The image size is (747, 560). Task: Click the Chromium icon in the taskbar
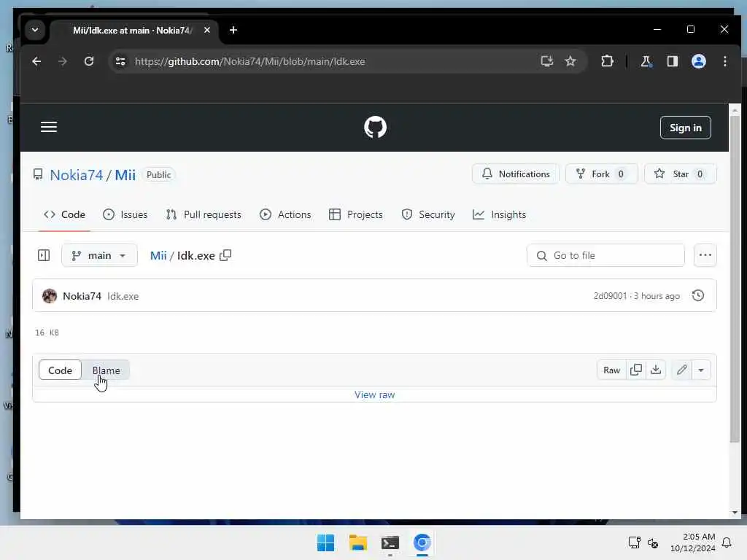(422, 542)
